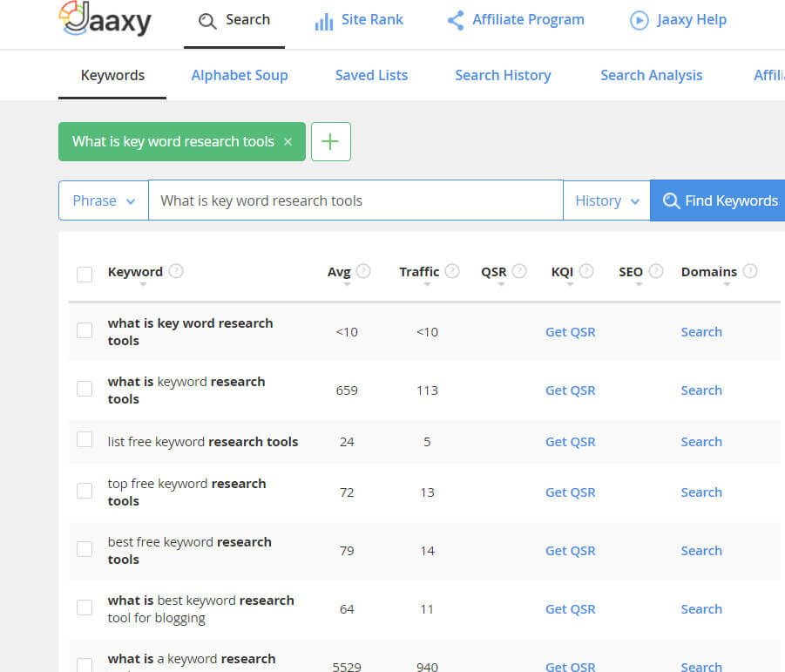Search domains for 'what is keyword research tools'
The width and height of the screenshot is (785, 672).
point(701,390)
